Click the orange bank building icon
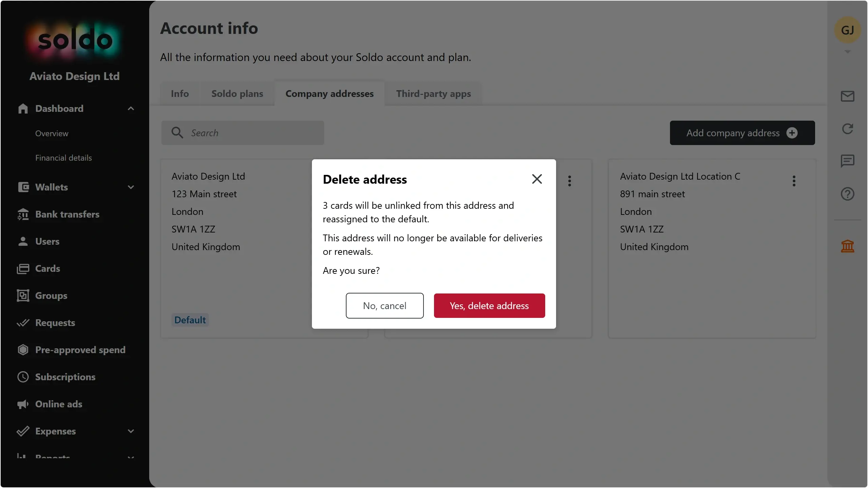 (x=847, y=246)
